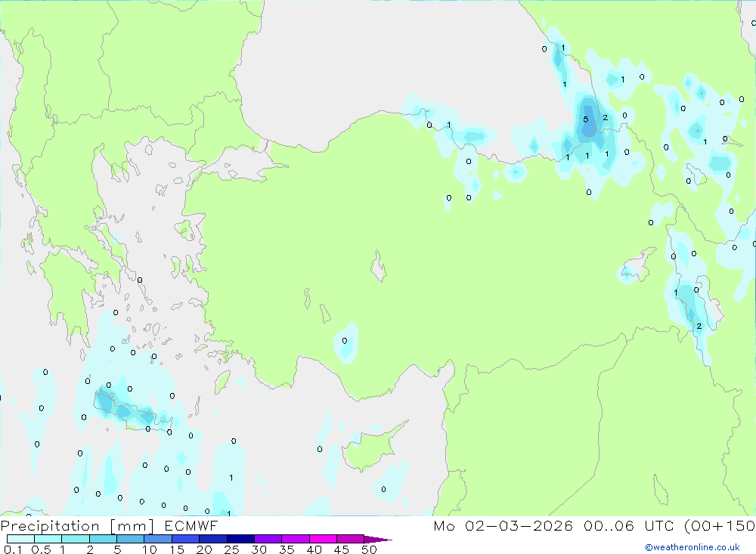Image resolution: width=756 pixels, height=554 pixels.
Task: Select the 'ECMWF' model label
Action: (x=191, y=526)
